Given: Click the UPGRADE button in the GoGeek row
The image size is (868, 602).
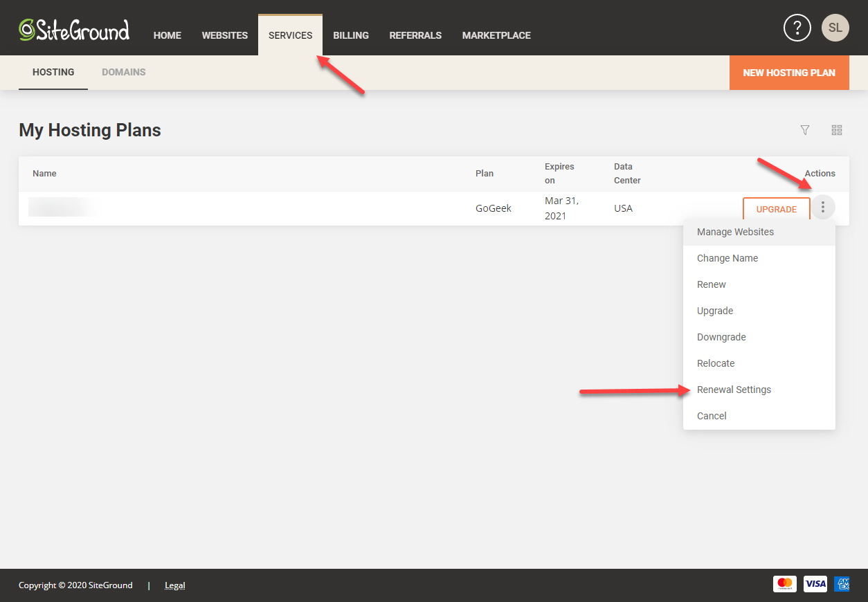Looking at the screenshot, I should coord(777,209).
